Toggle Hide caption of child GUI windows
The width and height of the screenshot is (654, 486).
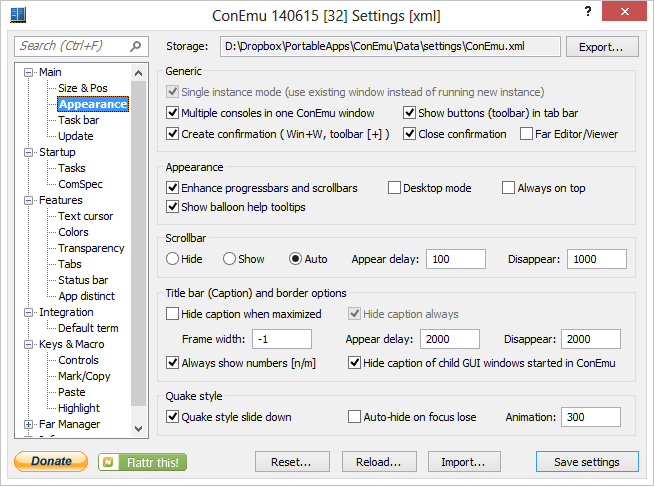[x=354, y=363]
